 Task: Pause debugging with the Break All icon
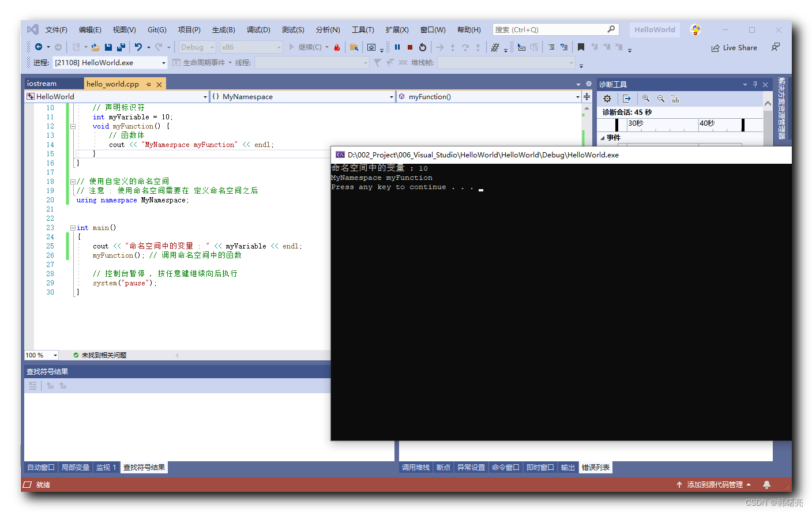point(397,47)
